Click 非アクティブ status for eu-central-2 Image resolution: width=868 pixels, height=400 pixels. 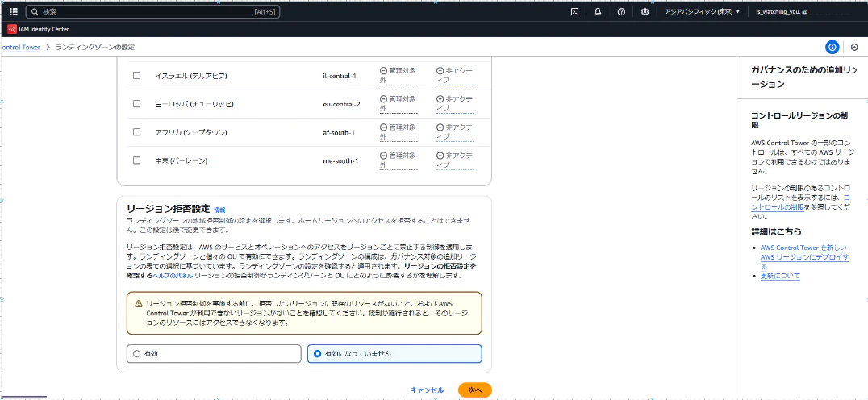pos(455,103)
